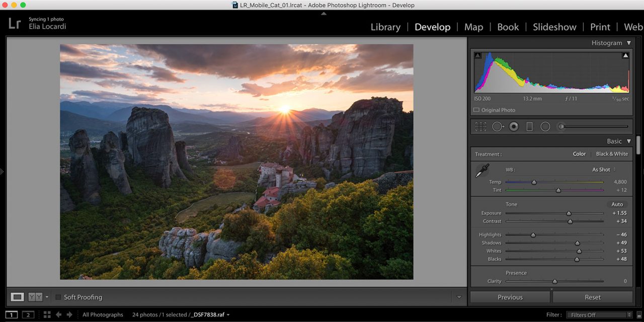Collapse the Histogram panel
The width and height of the screenshot is (644, 322).
[628, 43]
